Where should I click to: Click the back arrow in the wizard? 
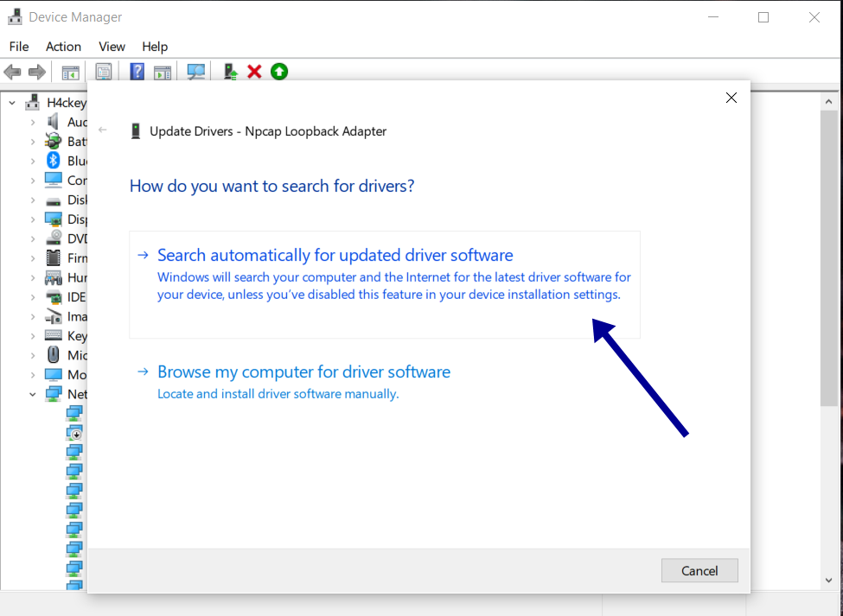pyautogui.click(x=103, y=128)
